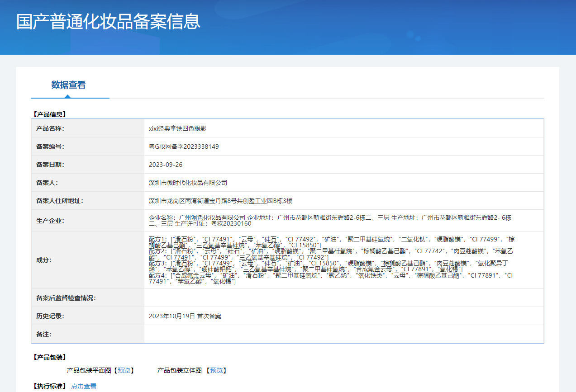Click the 备案人住所地址 row label
Screen dimensions: 576x392
pos(60,201)
